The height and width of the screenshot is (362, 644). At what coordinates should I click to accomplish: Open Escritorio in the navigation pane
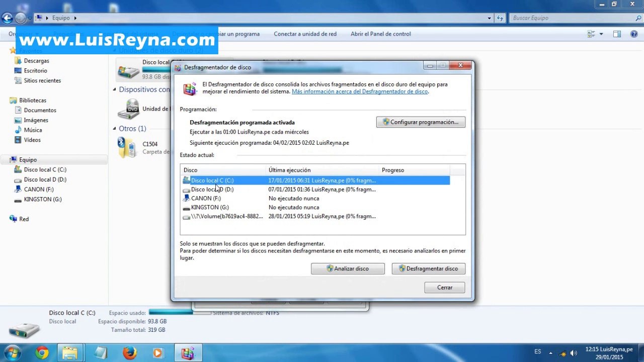tap(35, 71)
